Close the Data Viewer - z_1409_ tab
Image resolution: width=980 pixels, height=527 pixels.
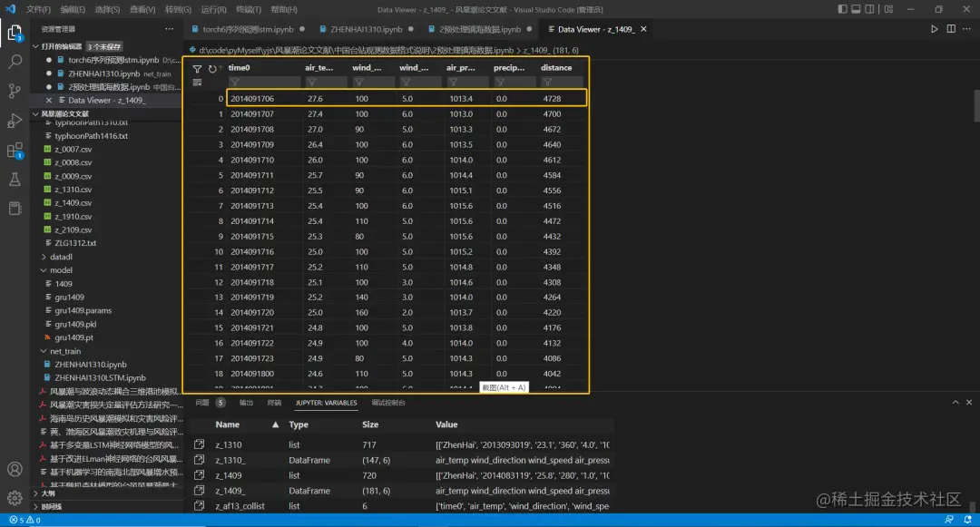click(x=643, y=29)
